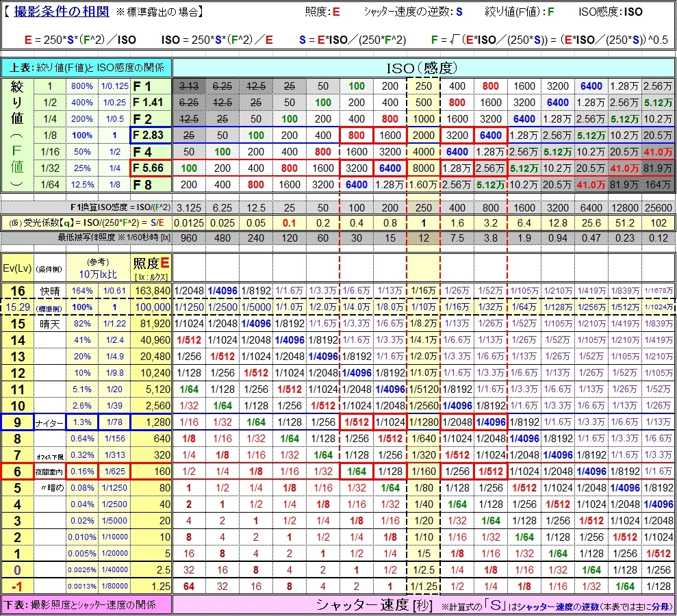The image size is (677, 616).
Task: Select 1/512 in the Ev 9 ナイター row
Action: pos(357,422)
